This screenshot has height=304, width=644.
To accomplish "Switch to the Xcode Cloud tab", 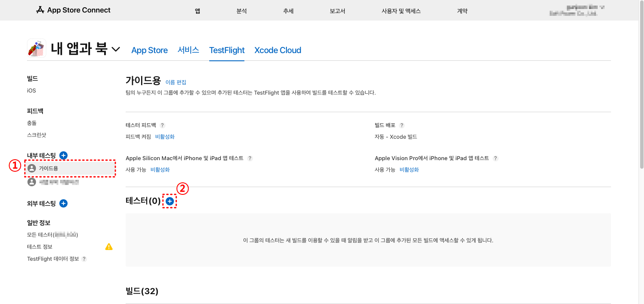I will tap(278, 50).
